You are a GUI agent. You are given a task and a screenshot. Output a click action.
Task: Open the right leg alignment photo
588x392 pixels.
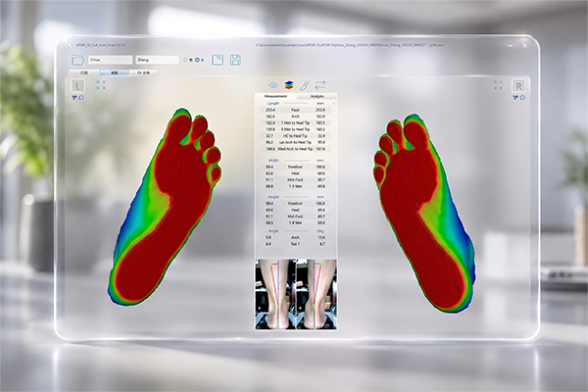(x=317, y=294)
